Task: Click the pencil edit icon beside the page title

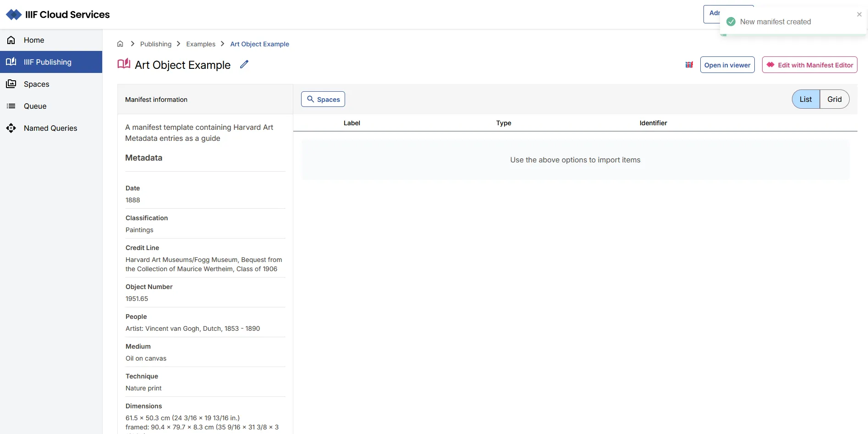Action: [244, 64]
